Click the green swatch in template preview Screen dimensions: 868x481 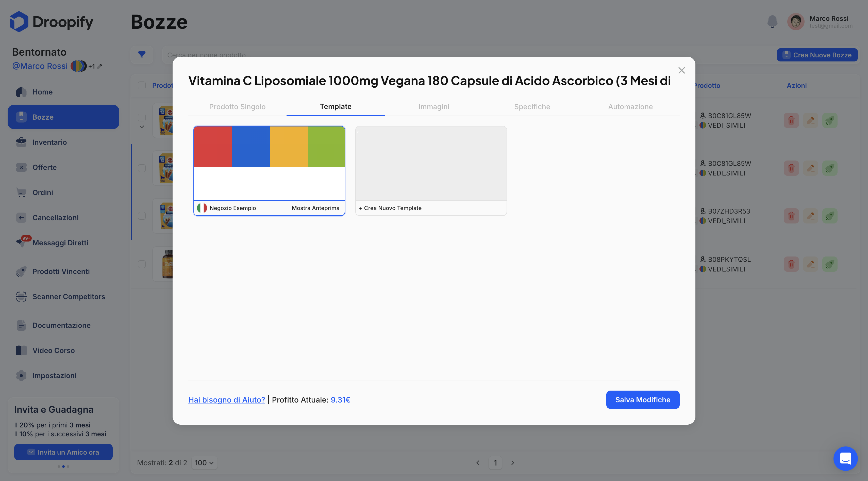tap(326, 147)
